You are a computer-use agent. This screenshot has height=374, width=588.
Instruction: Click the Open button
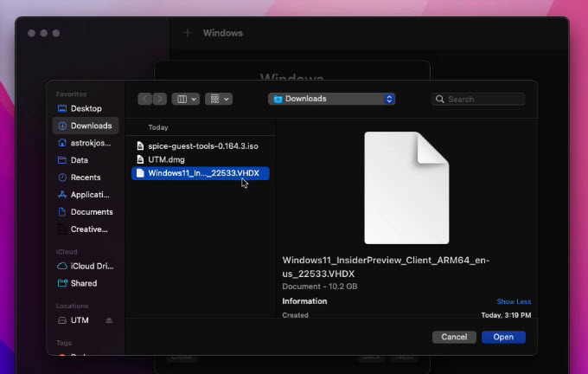pyautogui.click(x=503, y=337)
